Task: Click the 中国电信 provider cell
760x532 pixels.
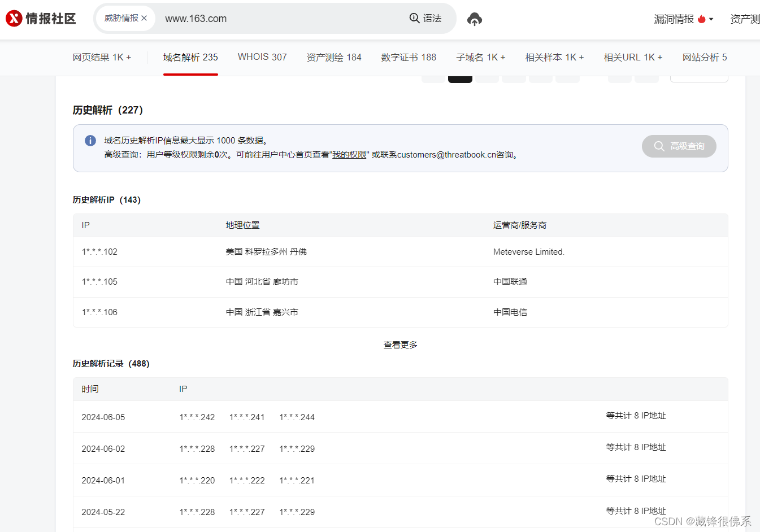Action: pyautogui.click(x=510, y=312)
